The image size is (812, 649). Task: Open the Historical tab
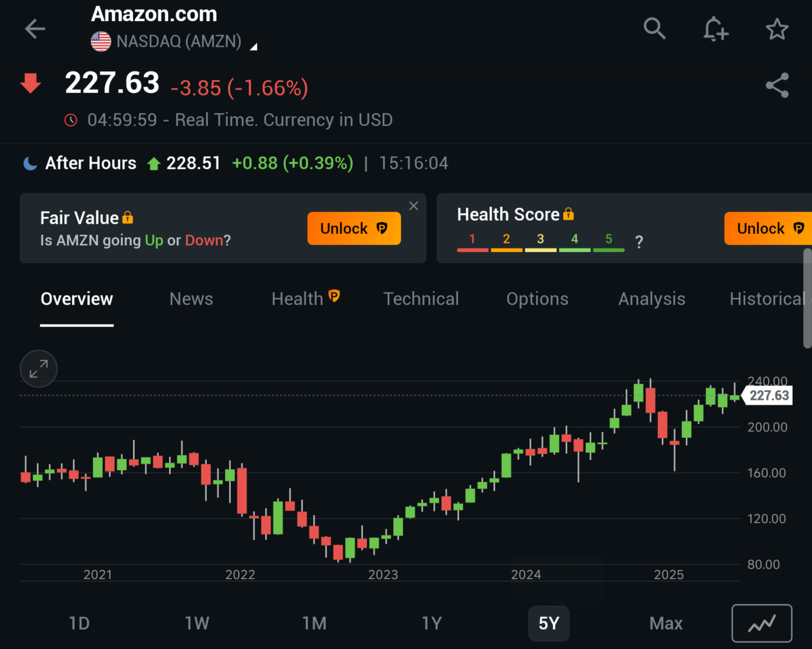click(767, 299)
